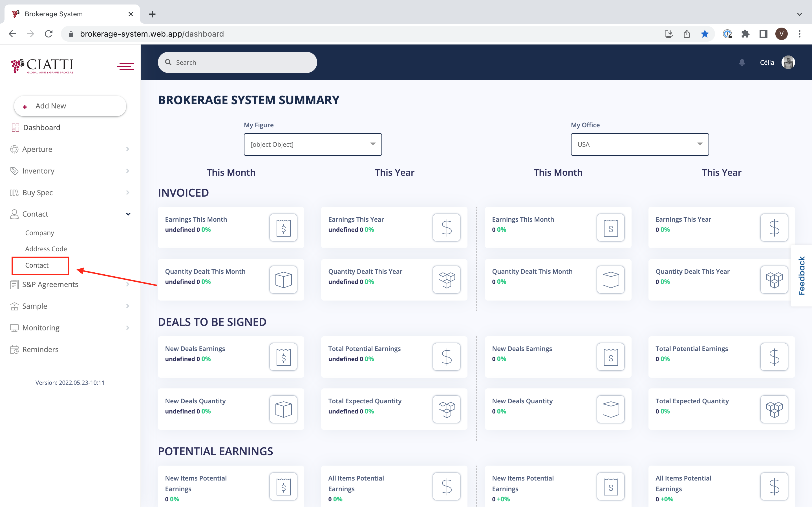812x507 pixels.
Task: Collapse the Contact sidebar section
Action: click(128, 214)
